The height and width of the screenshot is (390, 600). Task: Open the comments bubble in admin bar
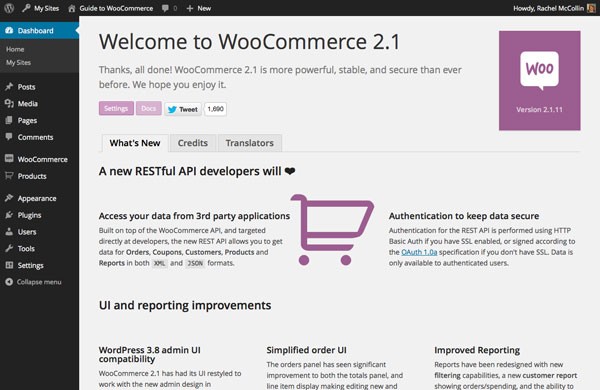(165, 8)
